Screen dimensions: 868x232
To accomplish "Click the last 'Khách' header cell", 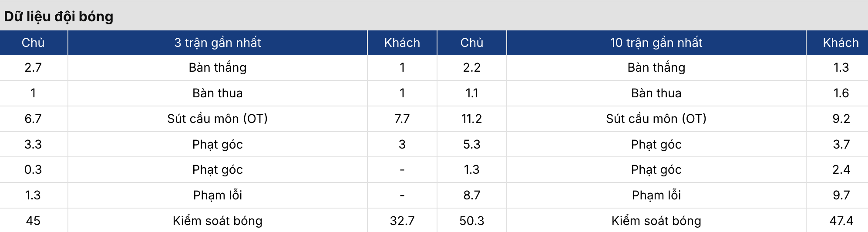I will (841, 43).
